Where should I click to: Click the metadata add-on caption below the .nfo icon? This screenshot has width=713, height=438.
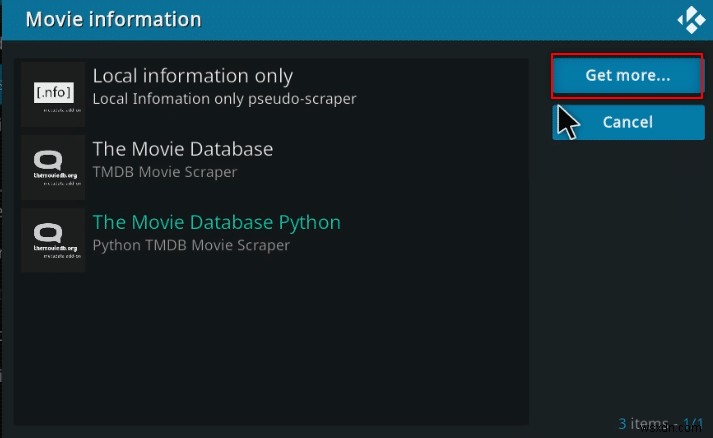(x=62, y=110)
